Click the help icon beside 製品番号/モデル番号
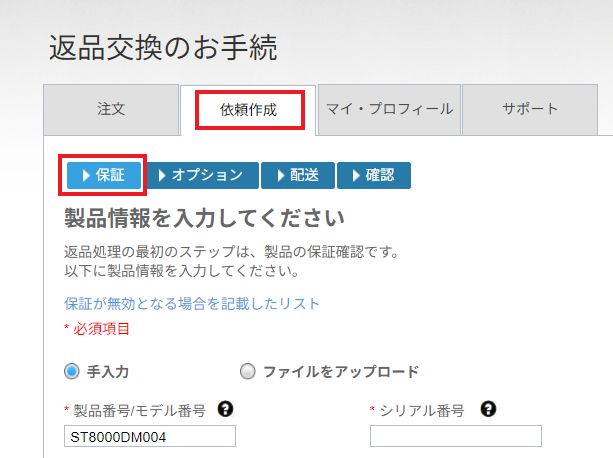The height and width of the screenshot is (458, 613). (x=226, y=409)
